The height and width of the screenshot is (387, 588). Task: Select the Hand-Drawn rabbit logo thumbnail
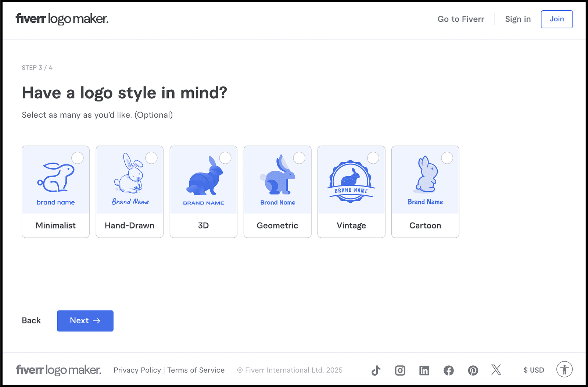(129, 180)
